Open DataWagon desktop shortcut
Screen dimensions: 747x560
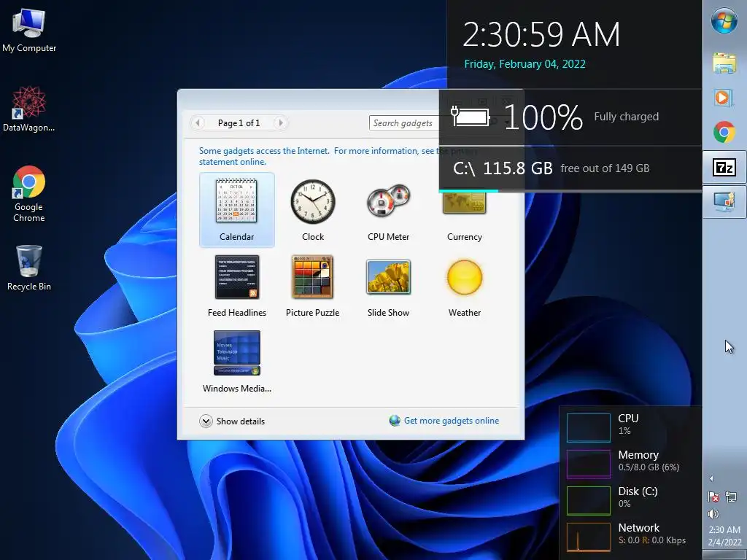29,109
